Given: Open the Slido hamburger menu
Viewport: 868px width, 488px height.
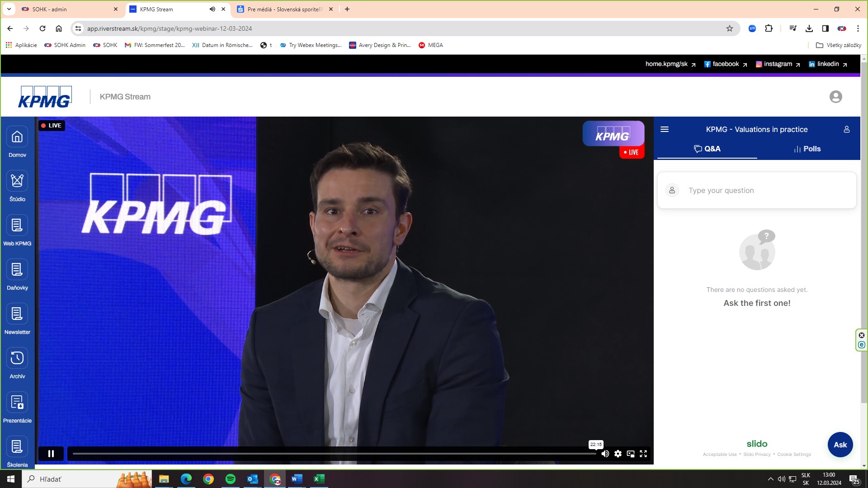Looking at the screenshot, I should point(665,130).
